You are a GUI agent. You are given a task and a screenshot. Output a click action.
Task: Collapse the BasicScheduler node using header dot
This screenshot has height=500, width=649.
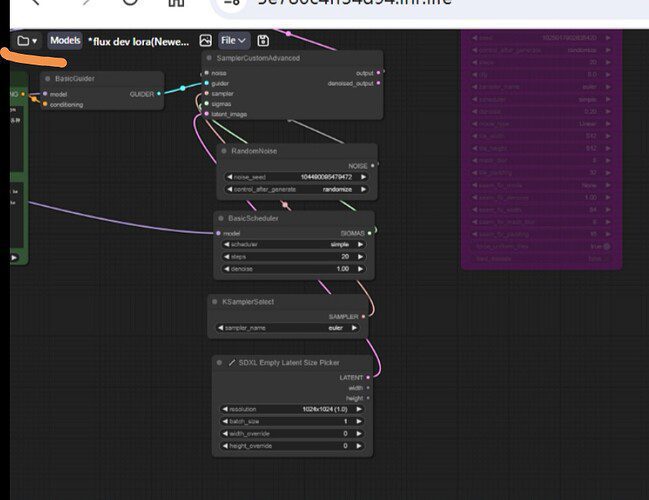tap(221, 218)
